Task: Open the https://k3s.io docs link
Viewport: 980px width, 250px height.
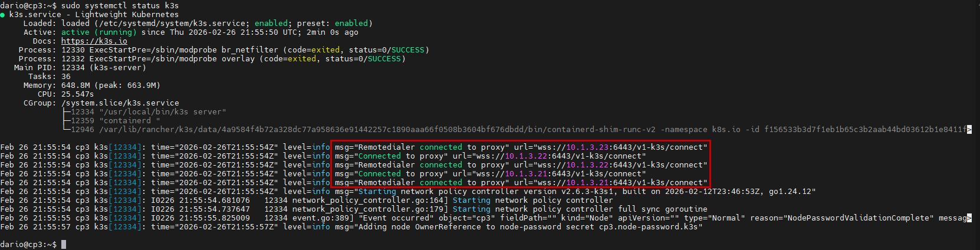Action: click(94, 41)
